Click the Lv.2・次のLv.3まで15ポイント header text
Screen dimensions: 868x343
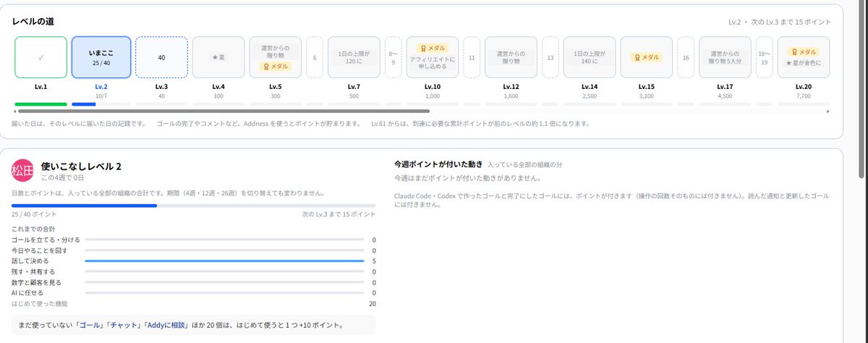click(x=780, y=22)
